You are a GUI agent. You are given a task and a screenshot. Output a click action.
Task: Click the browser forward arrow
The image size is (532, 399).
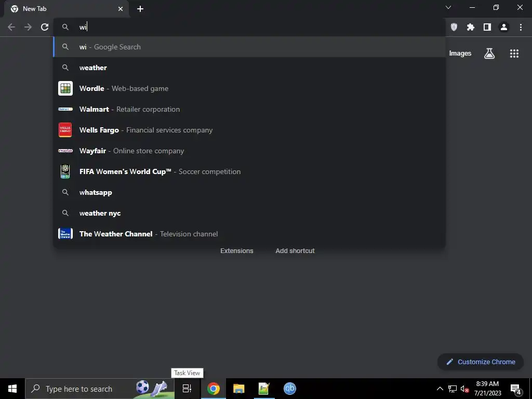tap(28, 27)
